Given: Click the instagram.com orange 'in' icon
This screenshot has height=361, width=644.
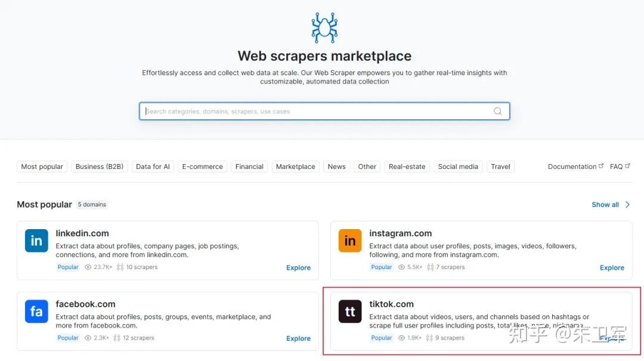Looking at the screenshot, I should [350, 240].
